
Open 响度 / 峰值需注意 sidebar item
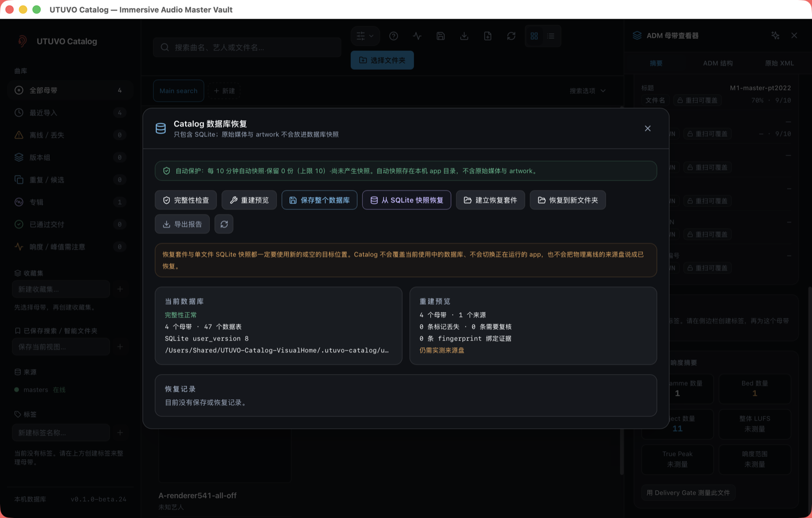pyautogui.click(x=70, y=247)
